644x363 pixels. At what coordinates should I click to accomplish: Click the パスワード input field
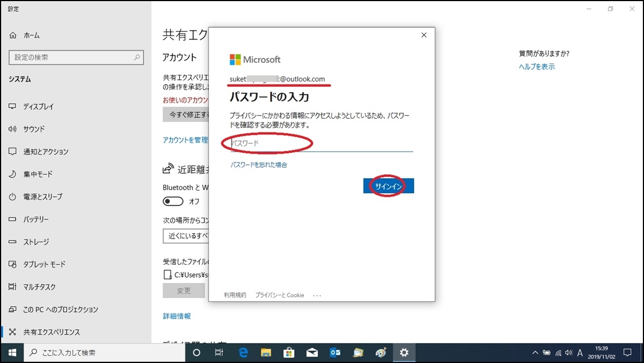[x=321, y=143]
